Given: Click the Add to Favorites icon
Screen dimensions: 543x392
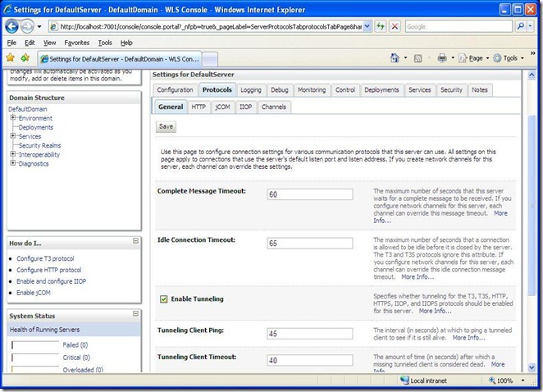Looking at the screenshot, I should (25, 58).
